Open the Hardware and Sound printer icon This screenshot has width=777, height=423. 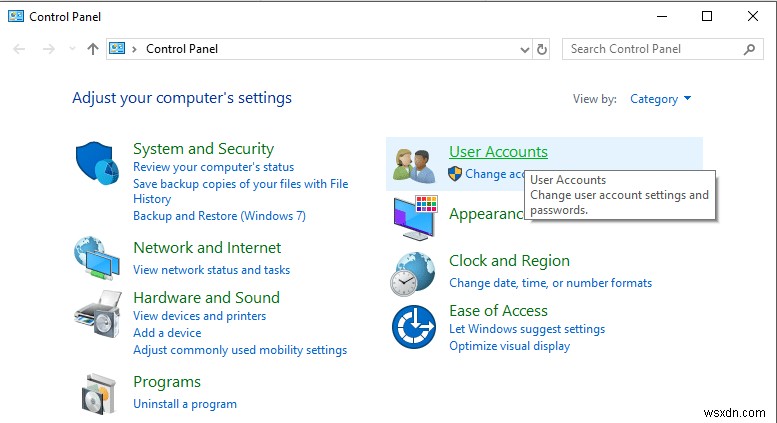[x=98, y=315]
